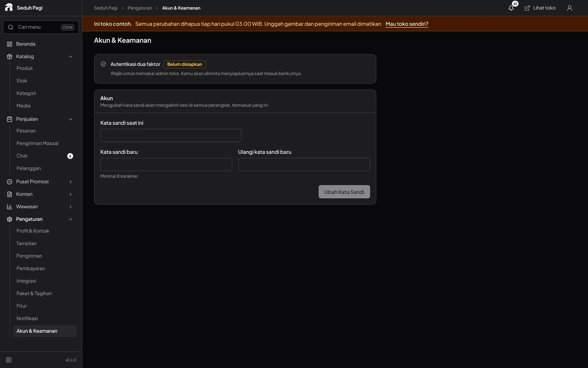Open Profil & Kontak settings
The height and width of the screenshot is (368, 588).
click(45, 231)
